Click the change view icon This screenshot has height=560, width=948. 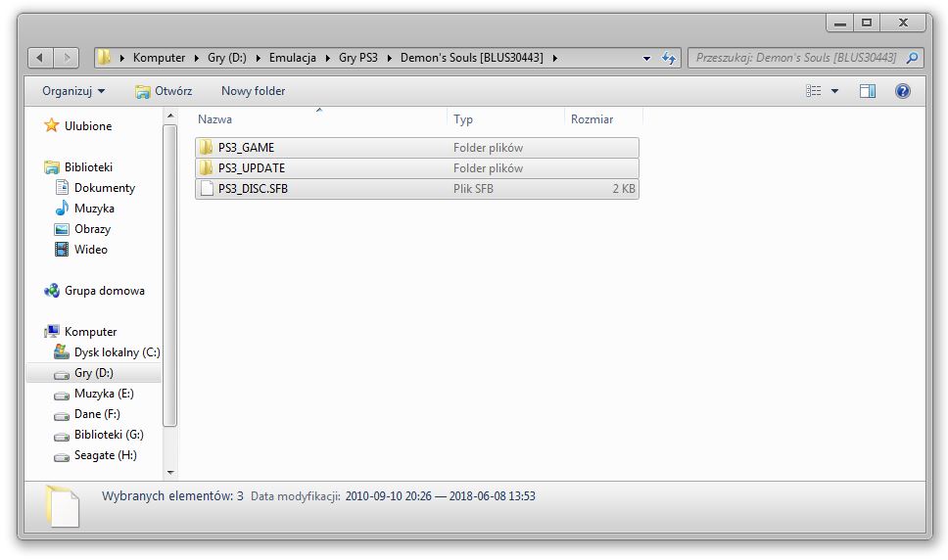pyautogui.click(x=813, y=91)
